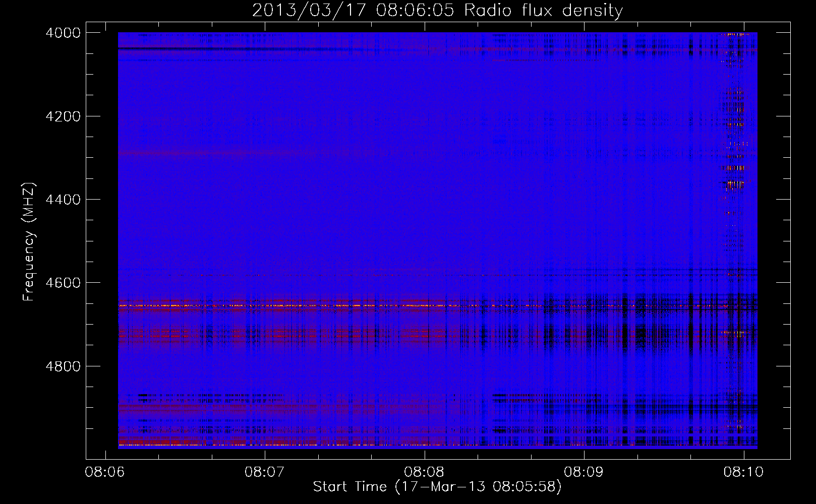Click the 4200 frequency tick label
Screen dimensions: 816x504
[x=63, y=116]
